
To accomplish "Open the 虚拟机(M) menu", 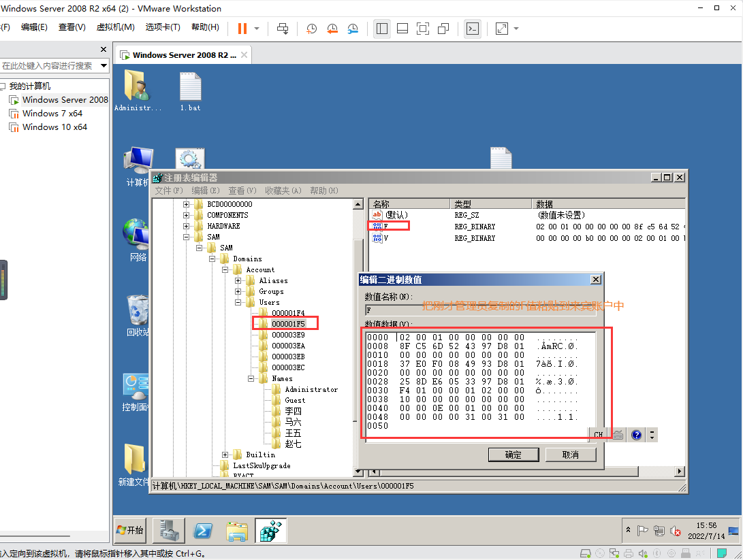I will click(115, 27).
